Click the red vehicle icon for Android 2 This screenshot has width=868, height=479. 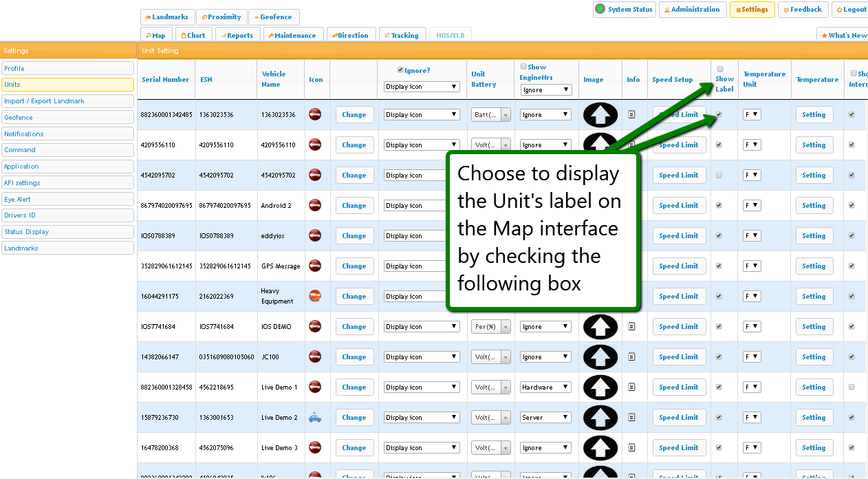coord(315,205)
